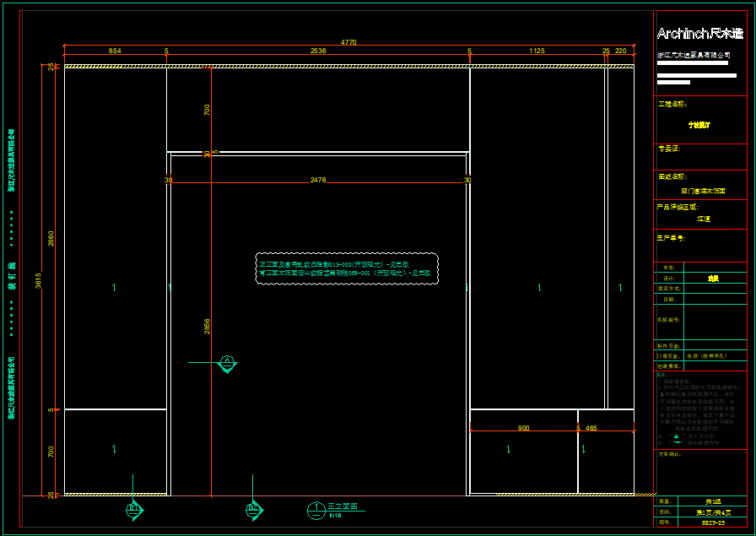756x536 pixels.
Task: Click the 日期 row label
Action: (669, 299)
